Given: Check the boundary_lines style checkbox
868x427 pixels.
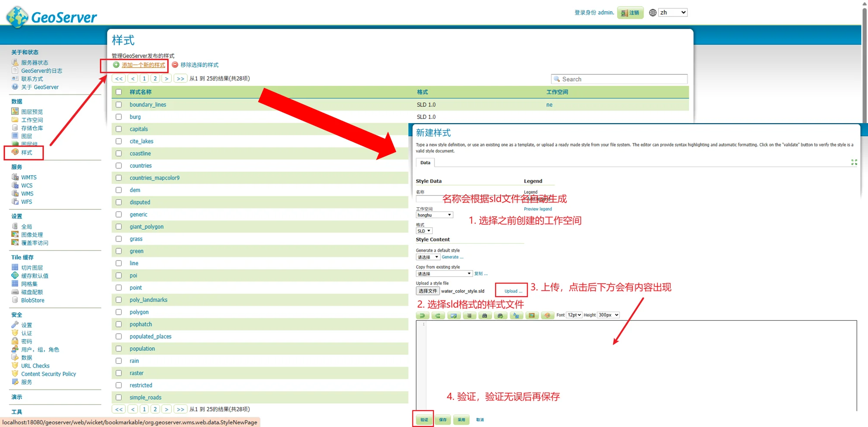Looking at the screenshot, I should [118, 105].
